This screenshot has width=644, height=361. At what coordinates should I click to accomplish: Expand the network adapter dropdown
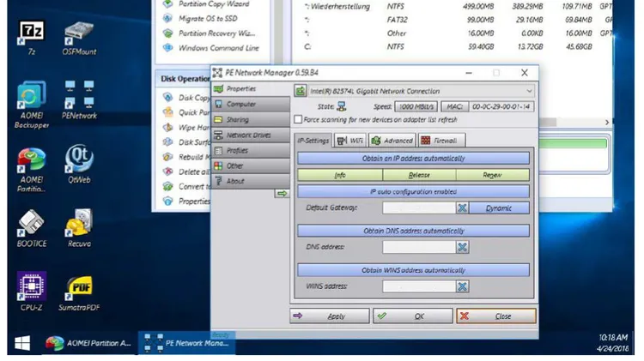[x=530, y=91]
